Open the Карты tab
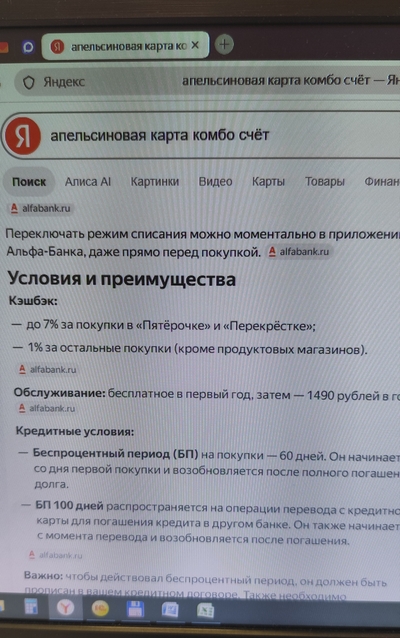 pos(269,181)
